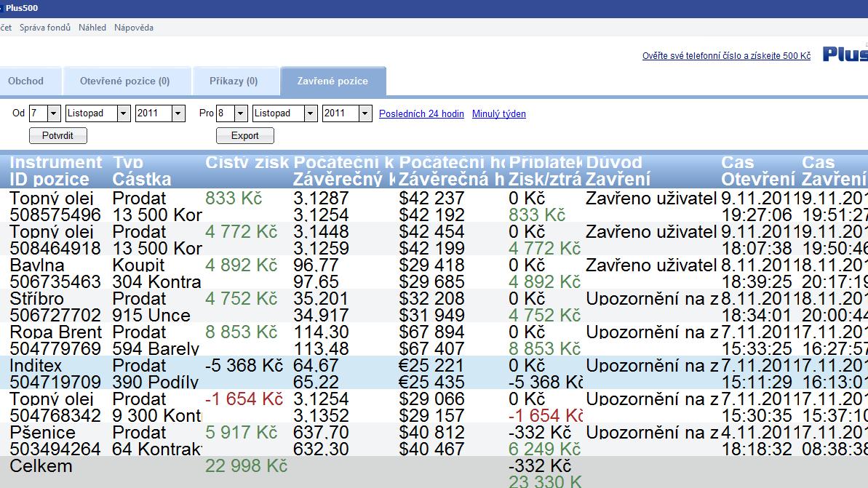Select position ID 508575496
Image resolution: width=868 pixels, height=488 pixels.
(x=55, y=215)
